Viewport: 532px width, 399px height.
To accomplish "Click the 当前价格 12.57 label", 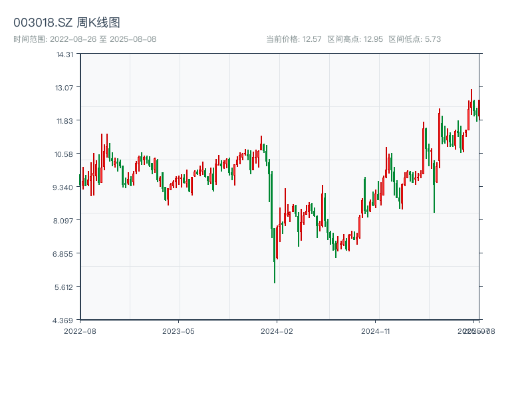I will [293, 39].
